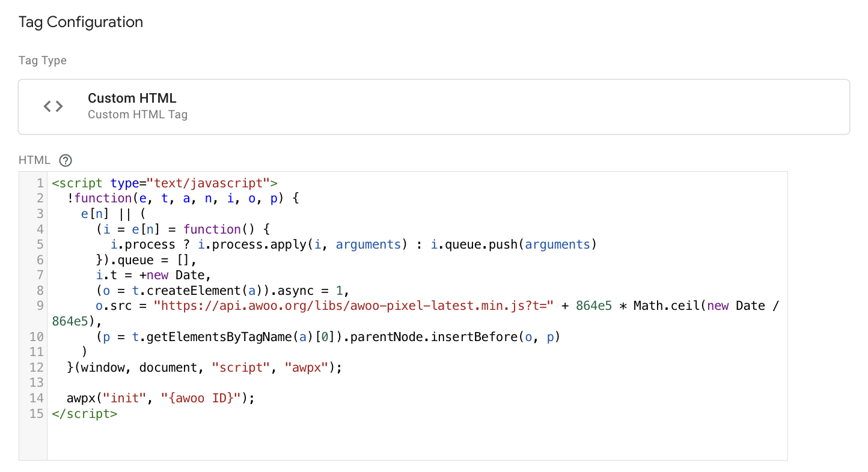Click the "{awoo ID}" placeholder string

[201, 398]
